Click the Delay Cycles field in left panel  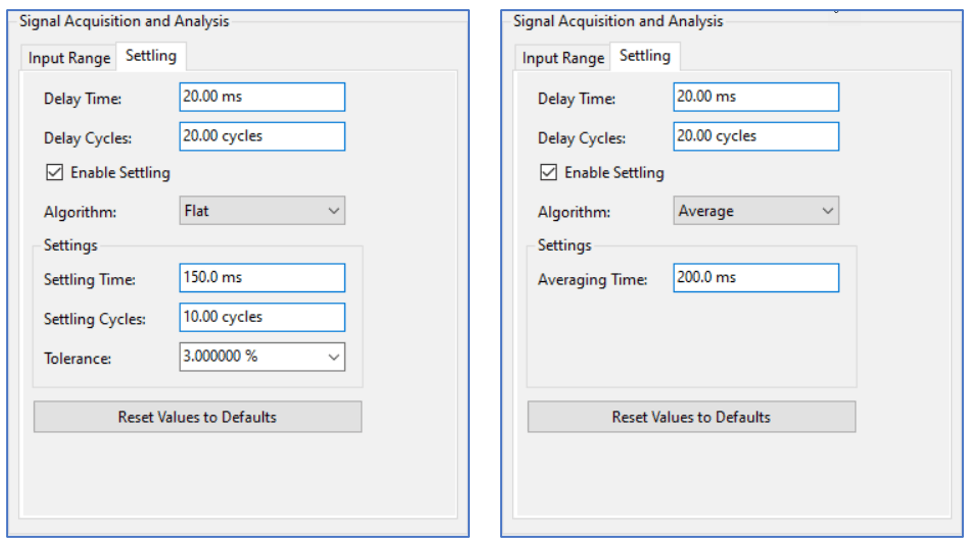262,136
